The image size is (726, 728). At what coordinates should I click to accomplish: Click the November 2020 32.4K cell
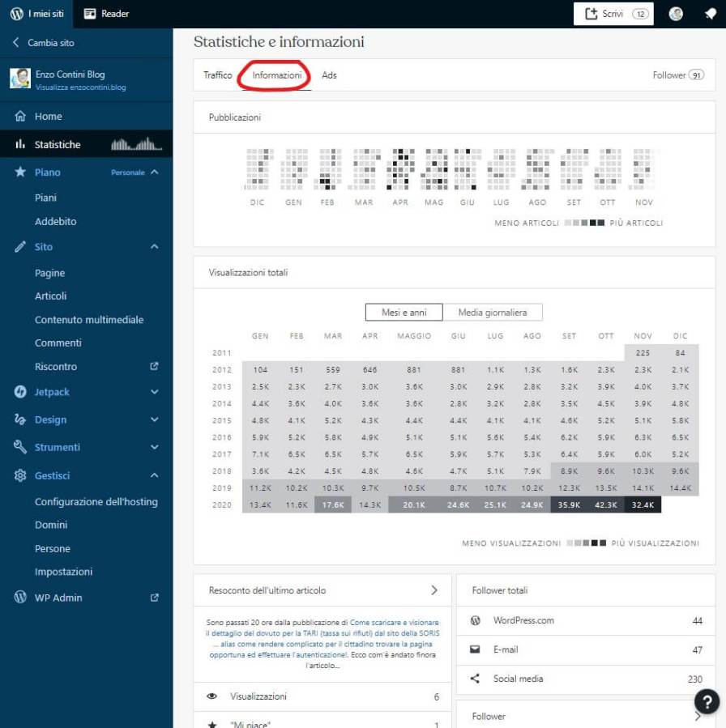coord(642,505)
